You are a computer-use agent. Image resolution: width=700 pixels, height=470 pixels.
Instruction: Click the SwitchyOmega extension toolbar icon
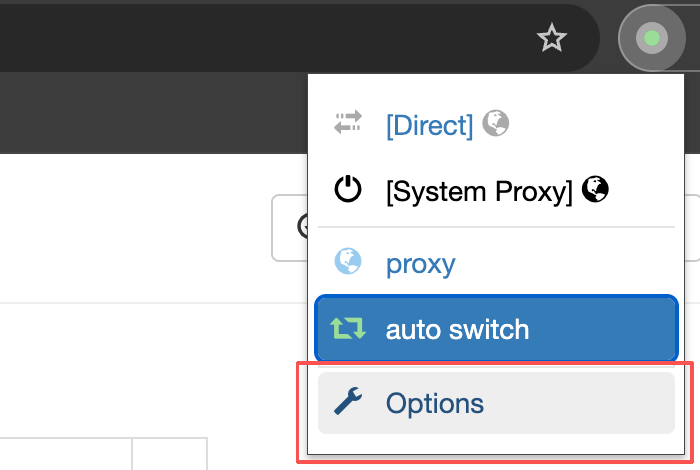[652, 39]
